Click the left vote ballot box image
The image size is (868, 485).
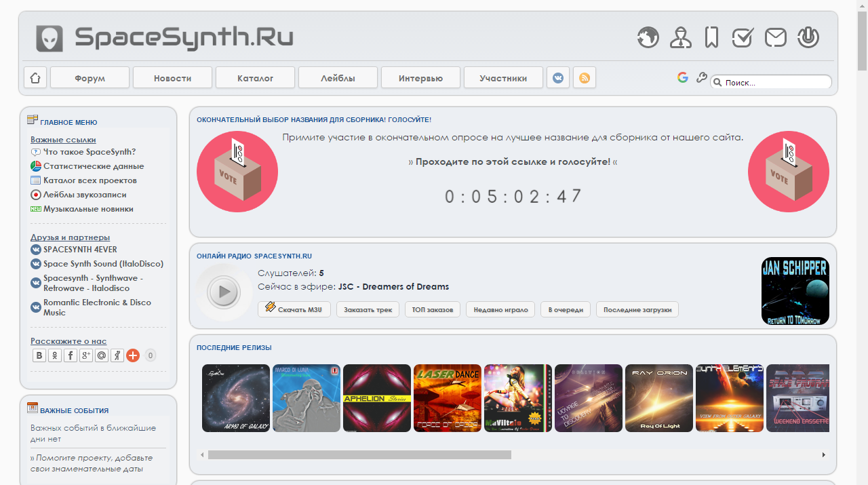(237, 172)
